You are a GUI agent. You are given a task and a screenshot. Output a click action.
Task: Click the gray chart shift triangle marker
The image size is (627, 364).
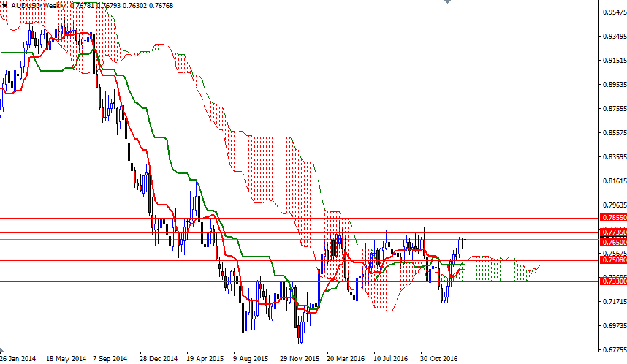pos(447,1)
